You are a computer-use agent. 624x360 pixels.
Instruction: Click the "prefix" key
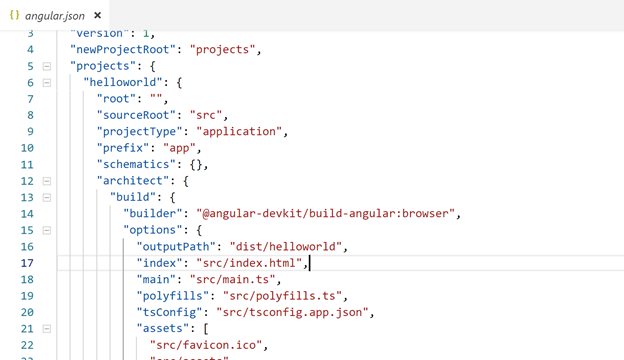[x=123, y=148]
